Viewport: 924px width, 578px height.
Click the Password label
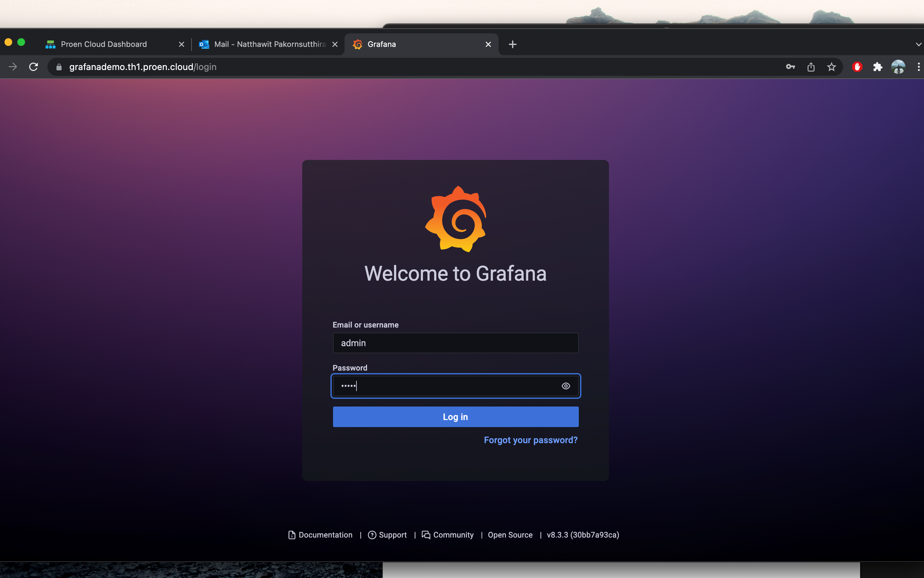pos(350,368)
